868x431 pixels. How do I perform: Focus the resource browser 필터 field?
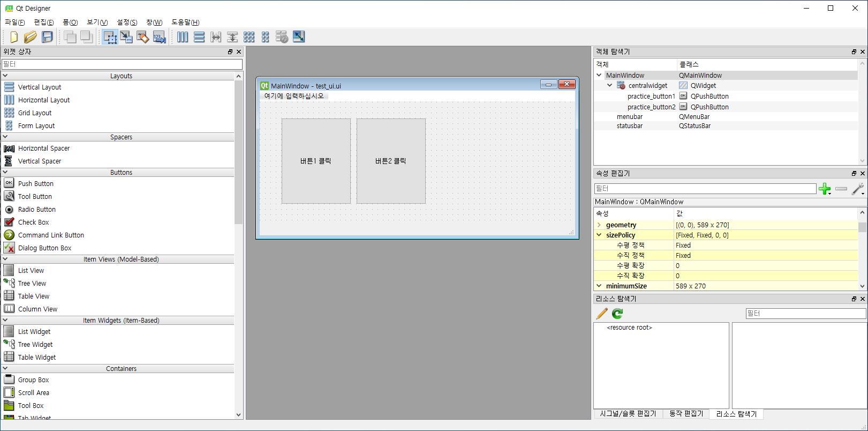(805, 314)
